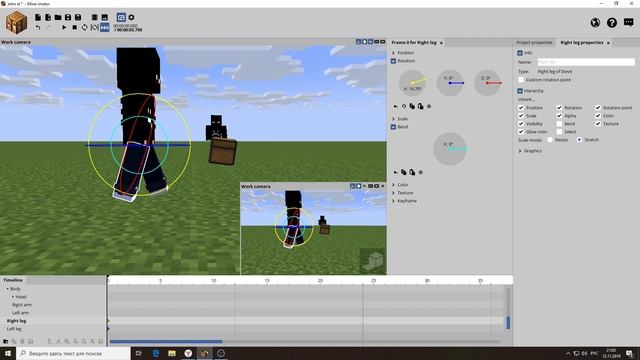Adjust the X rotation wheel
This screenshot has height=360, width=640.
pos(413,83)
